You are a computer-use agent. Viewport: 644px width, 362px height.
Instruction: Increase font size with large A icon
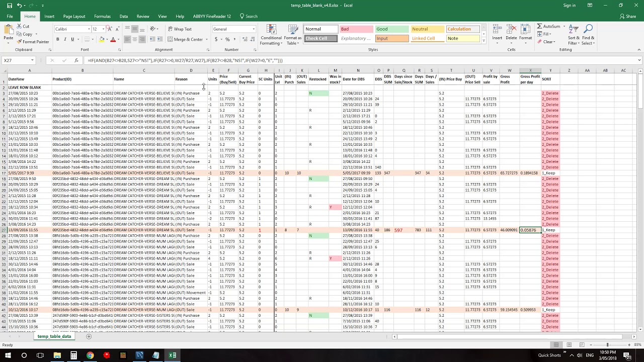[110, 29]
